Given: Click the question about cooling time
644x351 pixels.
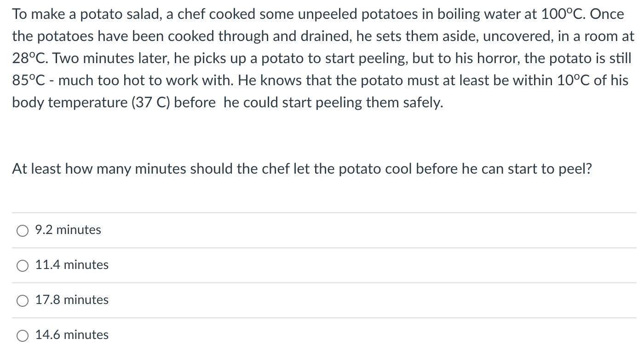Looking at the screenshot, I should [x=301, y=169].
